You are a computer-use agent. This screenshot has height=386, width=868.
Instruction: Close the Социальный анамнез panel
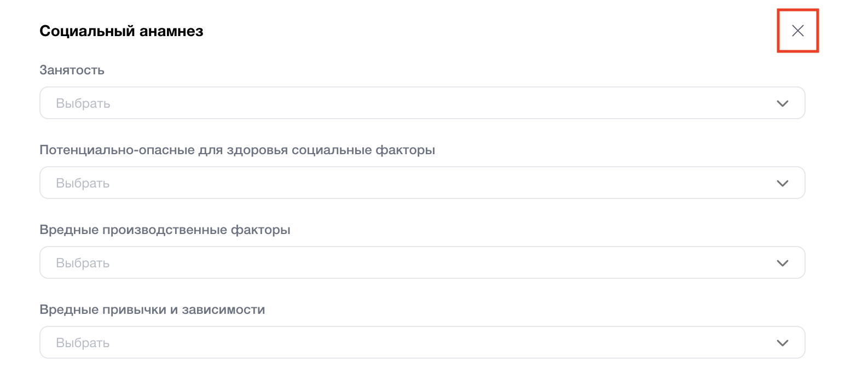(x=797, y=31)
